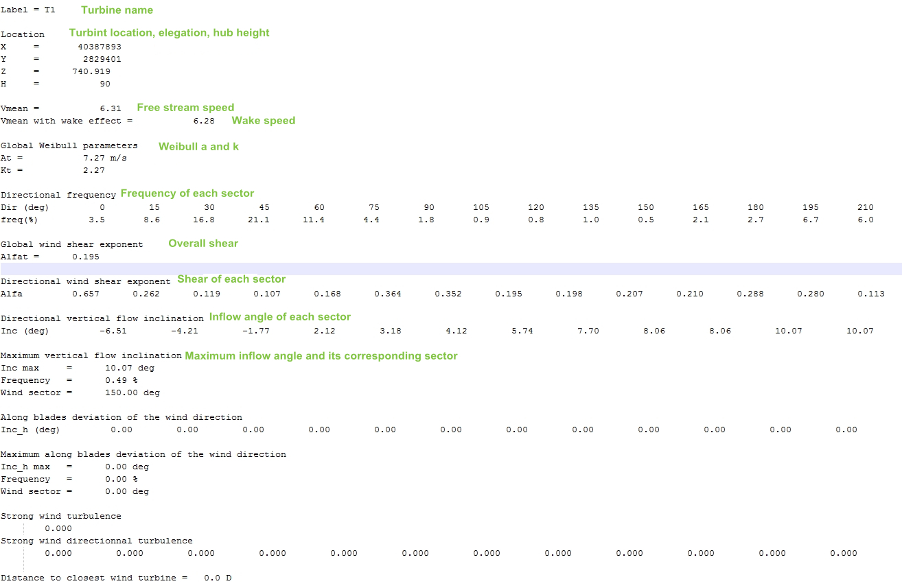Viewport: 902px width, 588px height.
Task: Select the 'Directional frequency' heading
Action: click(58, 195)
